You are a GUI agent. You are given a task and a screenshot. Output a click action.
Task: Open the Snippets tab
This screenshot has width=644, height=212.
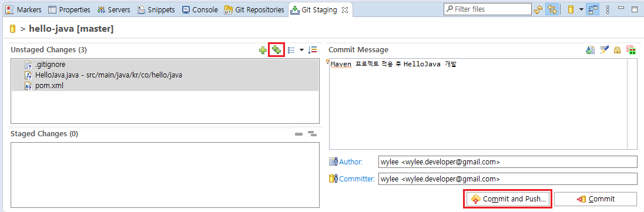click(x=156, y=9)
